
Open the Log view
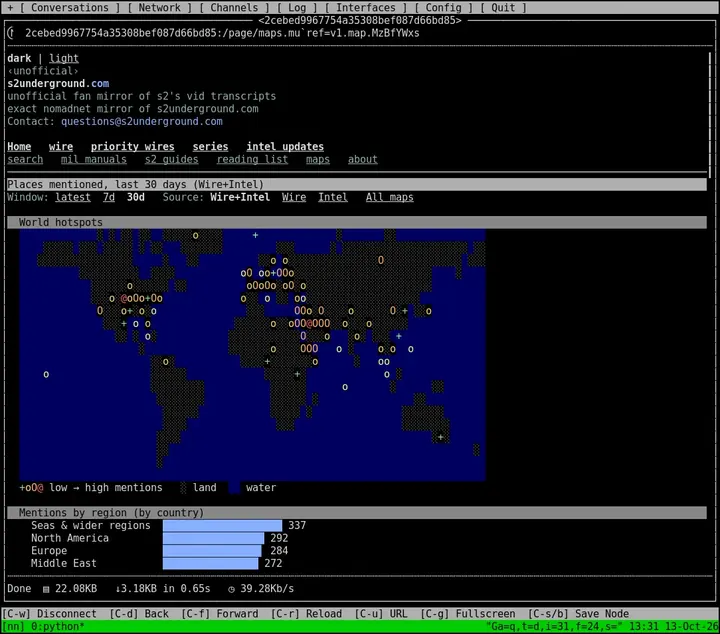[x=297, y=7]
